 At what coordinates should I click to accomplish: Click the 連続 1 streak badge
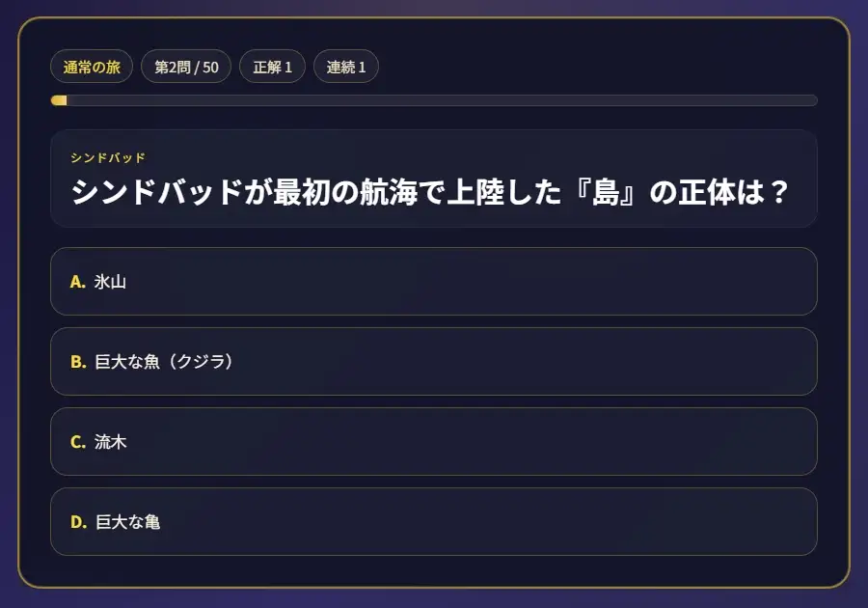(x=345, y=66)
